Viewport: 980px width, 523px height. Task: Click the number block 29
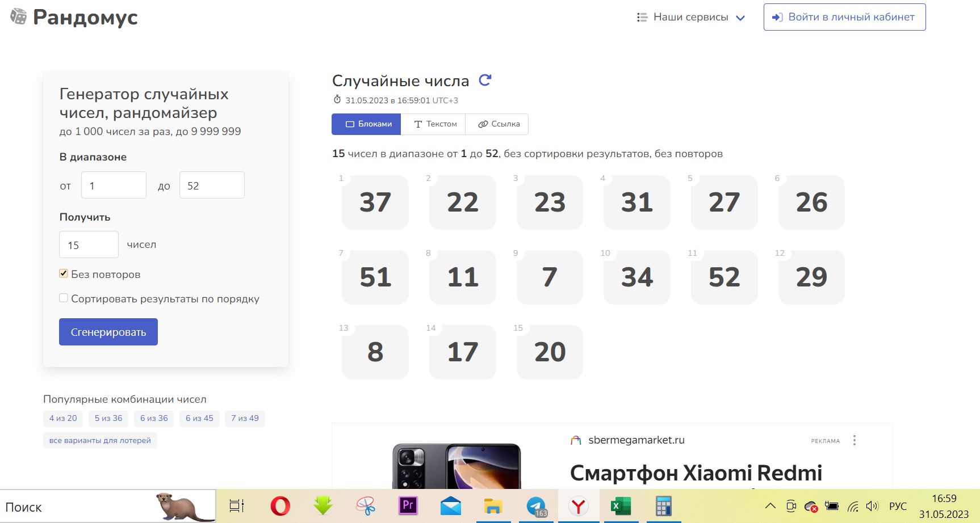tap(811, 277)
